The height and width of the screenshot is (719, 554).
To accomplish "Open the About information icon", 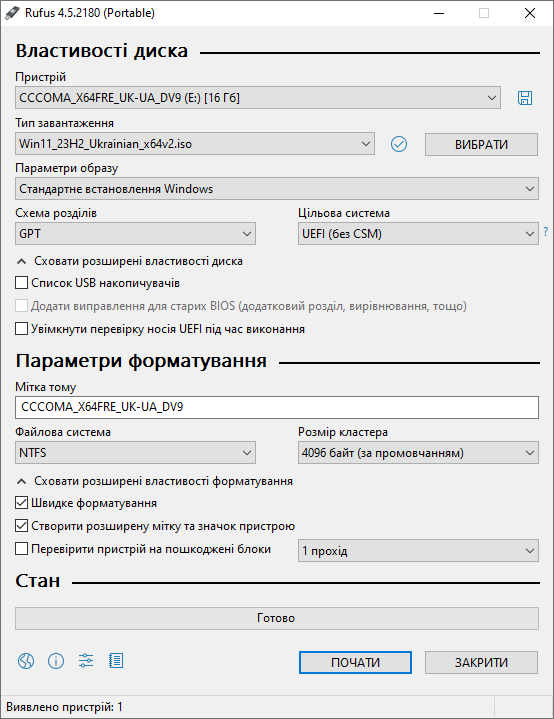I will [56, 661].
